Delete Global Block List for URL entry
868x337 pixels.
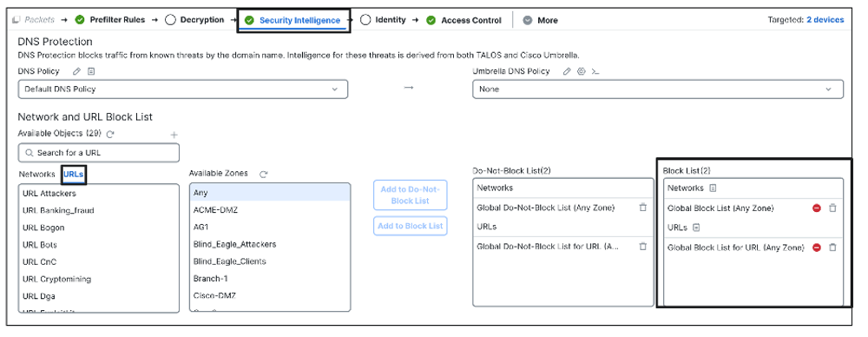pyautogui.click(x=832, y=248)
